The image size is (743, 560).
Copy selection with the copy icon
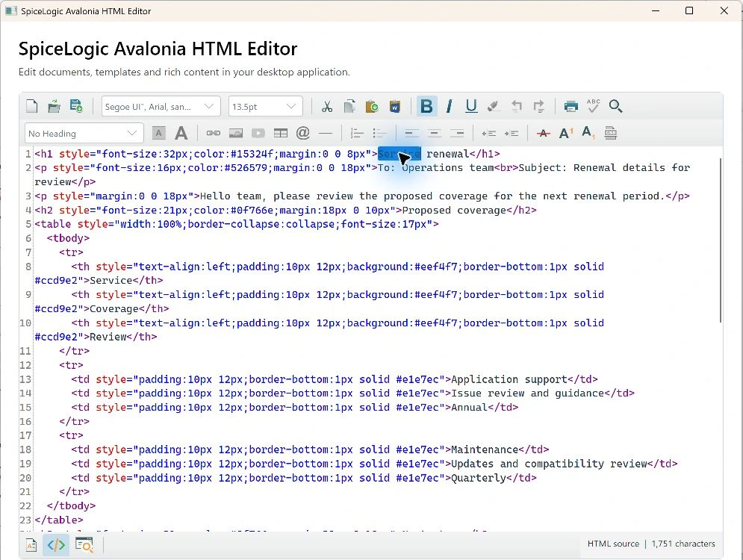point(349,106)
